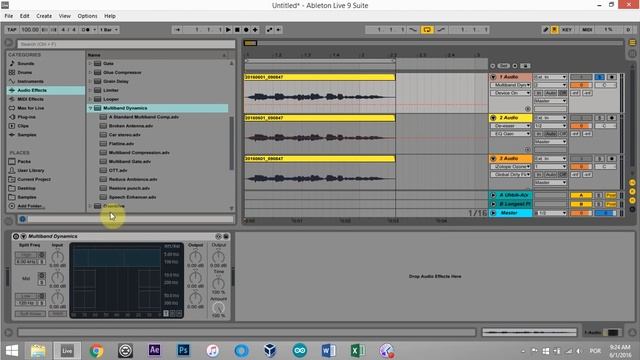Arm 3 Audio track for recording
Screen dimensions: 640x360
pyautogui.click(x=611, y=158)
